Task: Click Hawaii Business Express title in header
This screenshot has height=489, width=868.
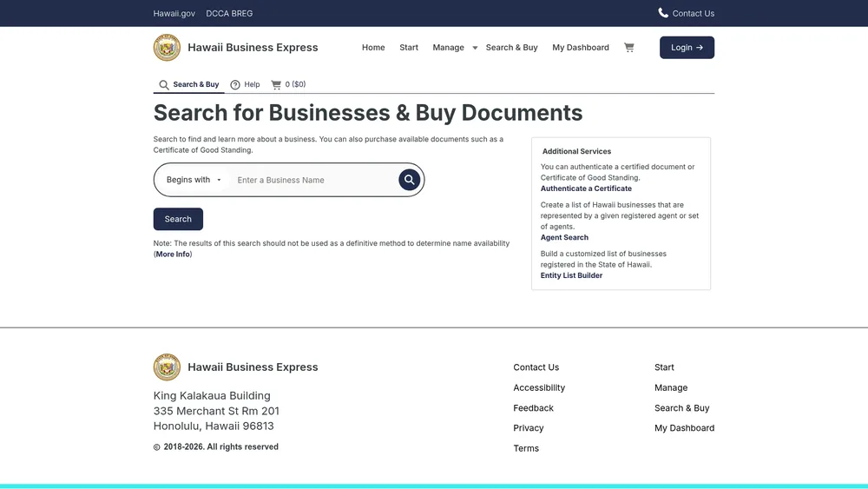Action: (x=253, y=48)
